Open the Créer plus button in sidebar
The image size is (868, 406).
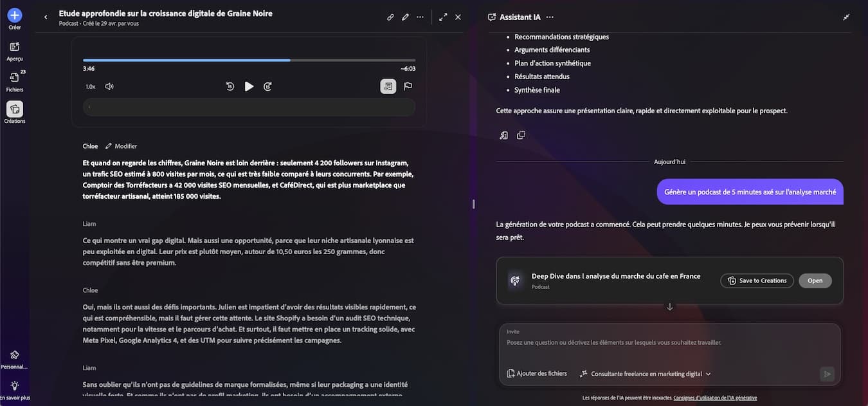(x=14, y=15)
